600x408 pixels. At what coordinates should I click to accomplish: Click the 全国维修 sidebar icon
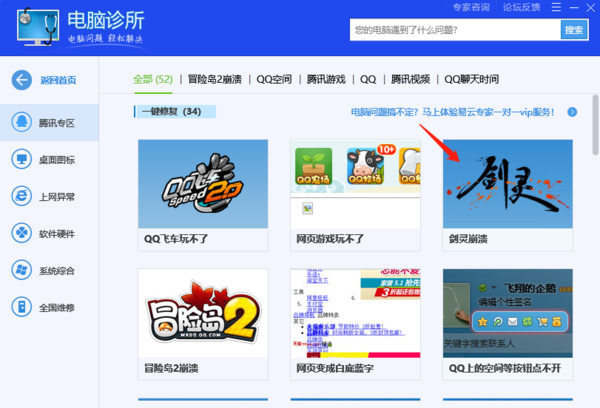click(x=21, y=307)
